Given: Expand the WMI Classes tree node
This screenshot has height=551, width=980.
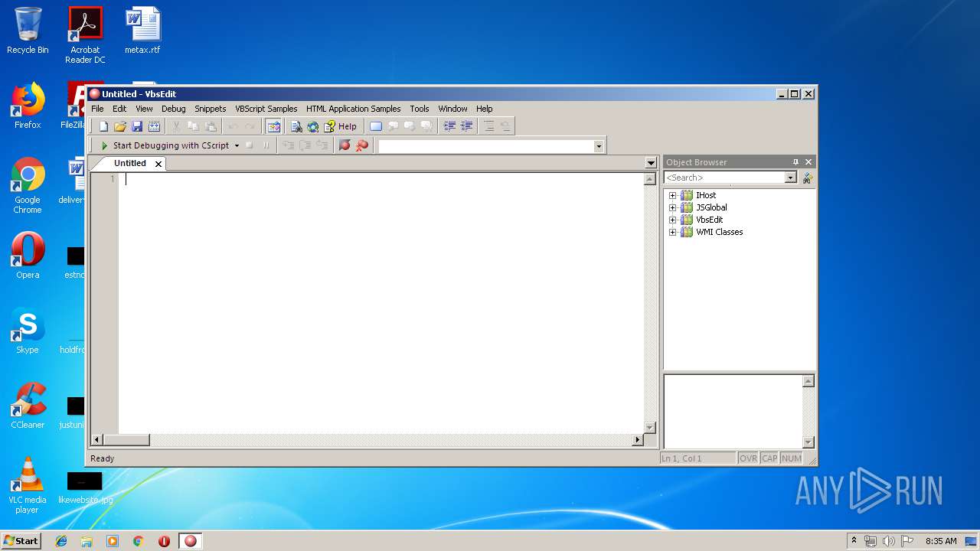Looking at the screenshot, I should (673, 232).
